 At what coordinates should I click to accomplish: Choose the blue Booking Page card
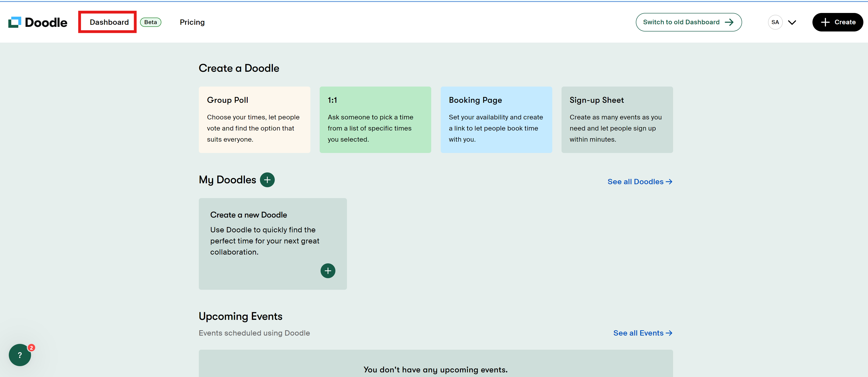(x=496, y=120)
